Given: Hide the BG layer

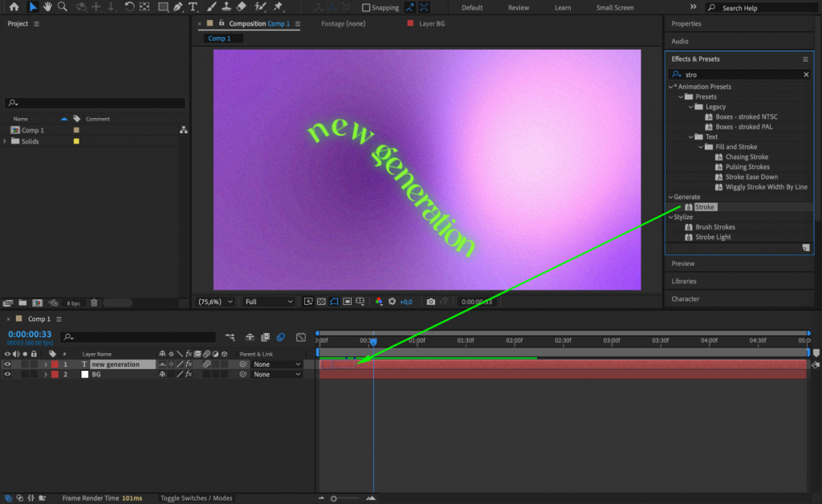Looking at the screenshot, I should (8, 374).
